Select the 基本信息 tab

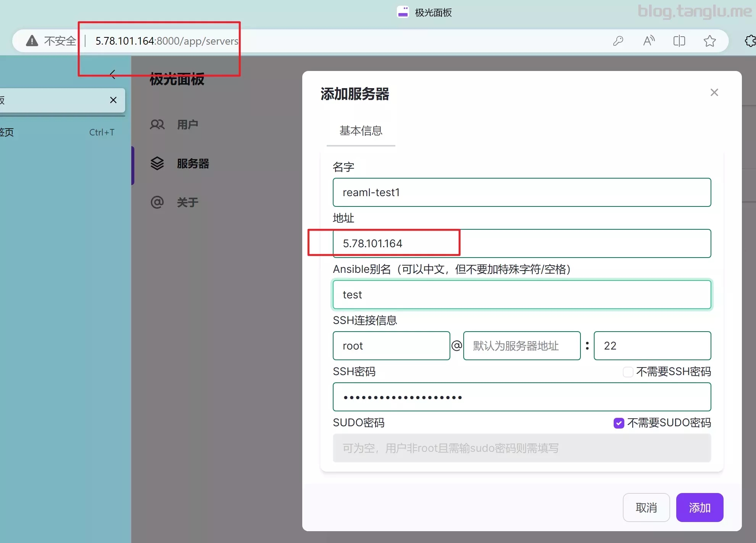(x=361, y=131)
